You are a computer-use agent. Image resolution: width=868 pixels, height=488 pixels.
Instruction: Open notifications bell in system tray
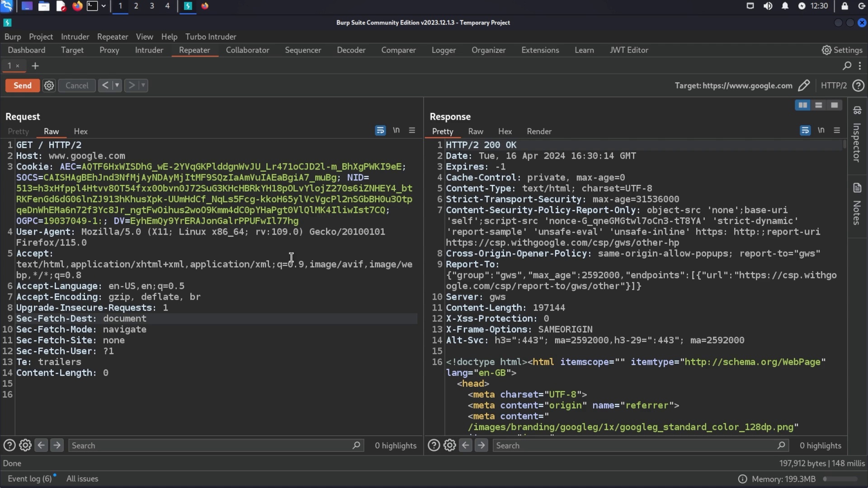point(785,6)
